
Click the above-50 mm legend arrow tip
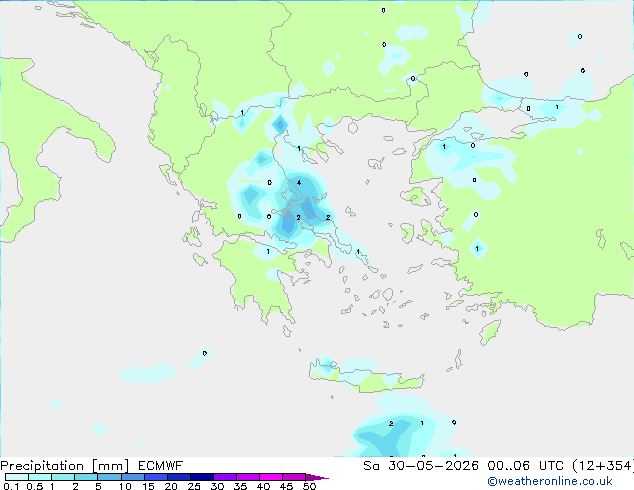[317, 478]
